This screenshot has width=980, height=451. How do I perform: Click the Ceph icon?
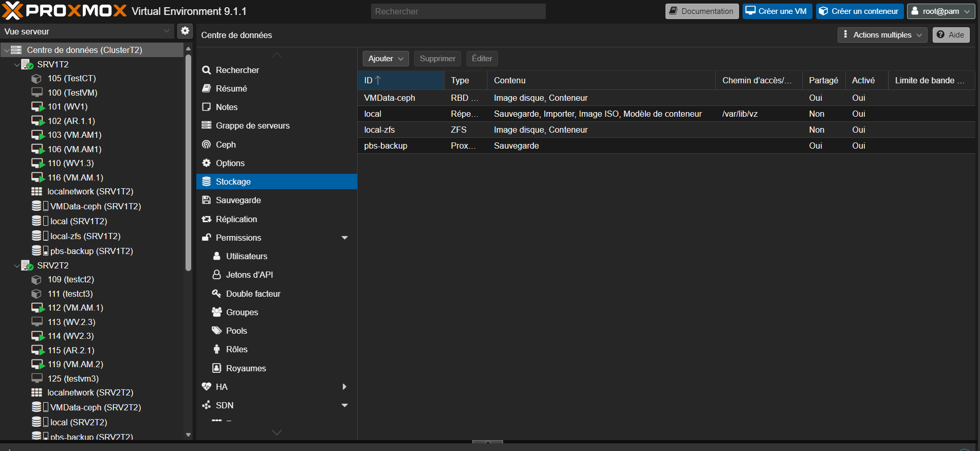pos(207,145)
